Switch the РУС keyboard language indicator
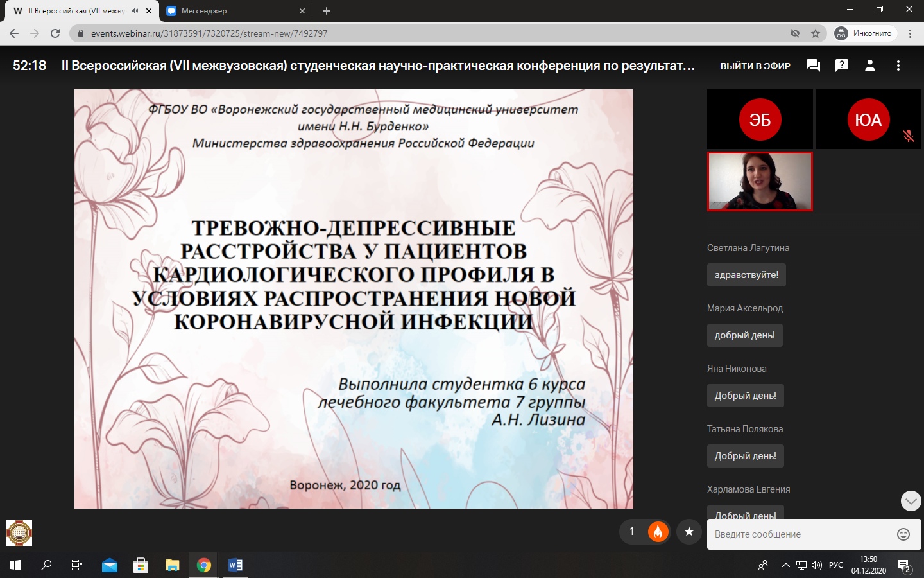The image size is (924, 578). coord(836,565)
